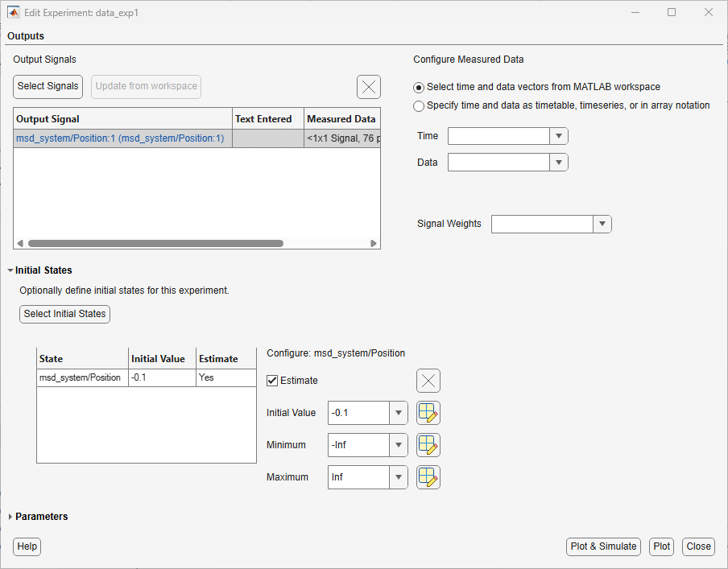
Task: Open the Time dropdown list
Action: [x=559, y=136]
